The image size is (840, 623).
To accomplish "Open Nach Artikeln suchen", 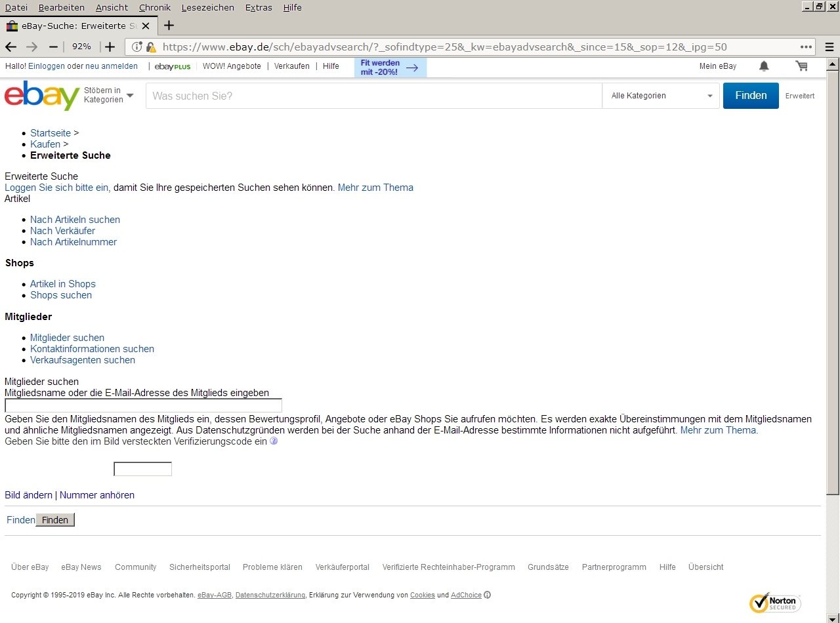I will 75,220.
